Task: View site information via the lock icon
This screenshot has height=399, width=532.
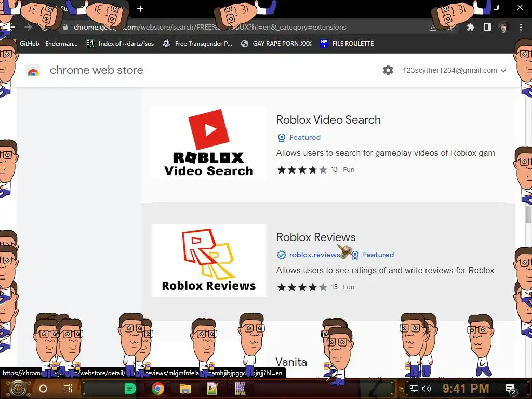Action: (65, 27)
